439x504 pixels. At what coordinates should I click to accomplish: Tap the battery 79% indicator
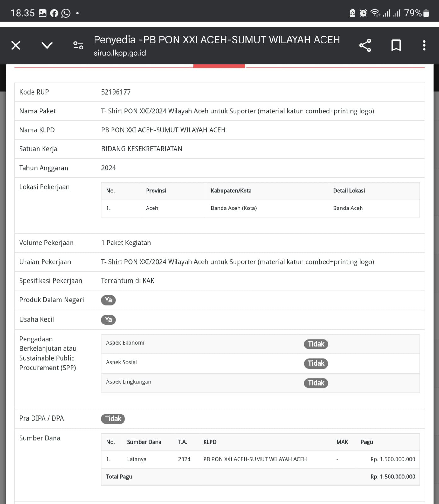pyautogui.click(x=416, y=13)
